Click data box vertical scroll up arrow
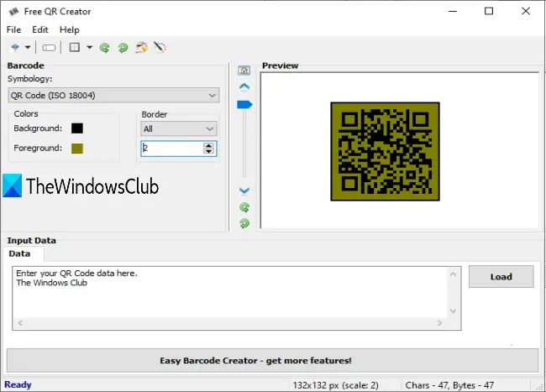Image resolution: width=546 pixels, height=392 pixels. tap(453, 274)
